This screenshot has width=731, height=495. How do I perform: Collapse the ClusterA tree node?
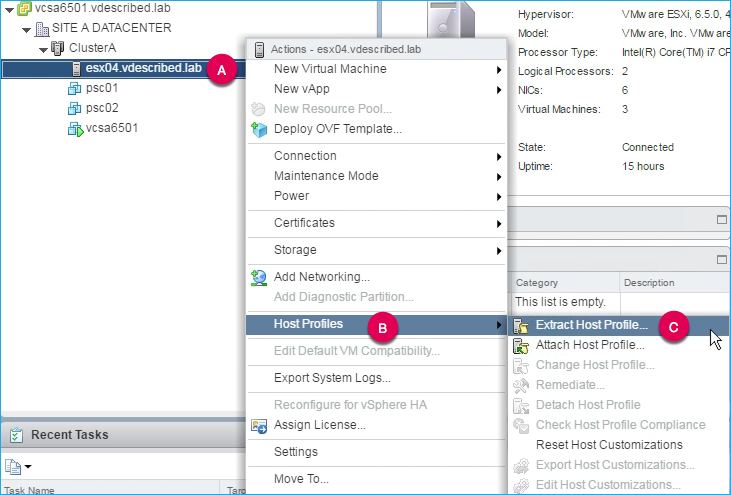(43, 49)
